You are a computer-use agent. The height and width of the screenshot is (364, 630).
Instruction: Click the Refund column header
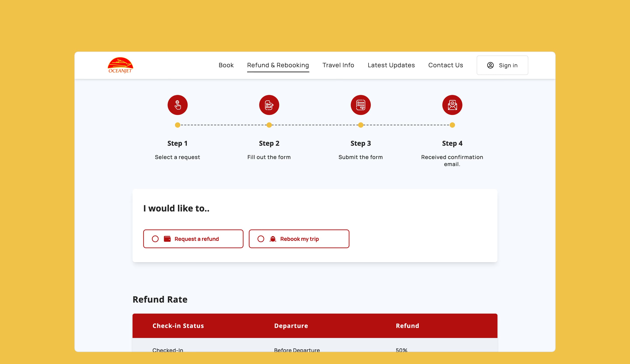point(407,326)
